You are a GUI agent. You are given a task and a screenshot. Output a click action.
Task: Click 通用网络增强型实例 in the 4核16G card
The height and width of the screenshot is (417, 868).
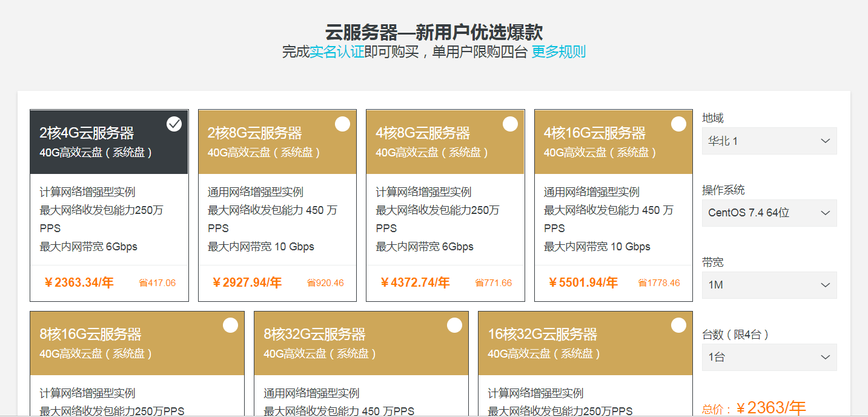coord(592,192)
